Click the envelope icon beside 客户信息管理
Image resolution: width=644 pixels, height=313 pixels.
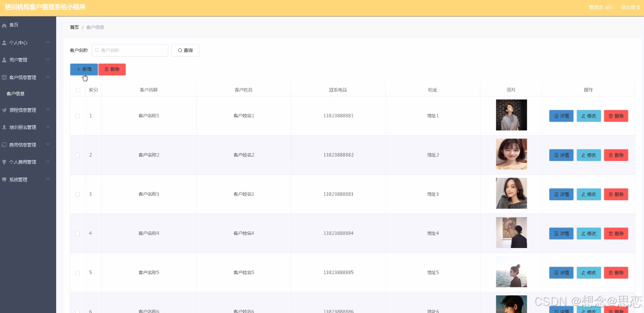pos(4,77)
